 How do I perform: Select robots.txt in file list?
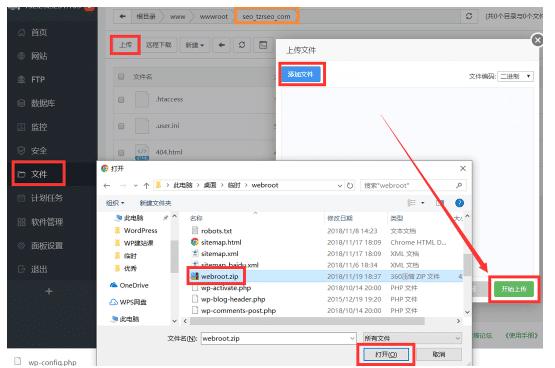click(x=216, y=231)
